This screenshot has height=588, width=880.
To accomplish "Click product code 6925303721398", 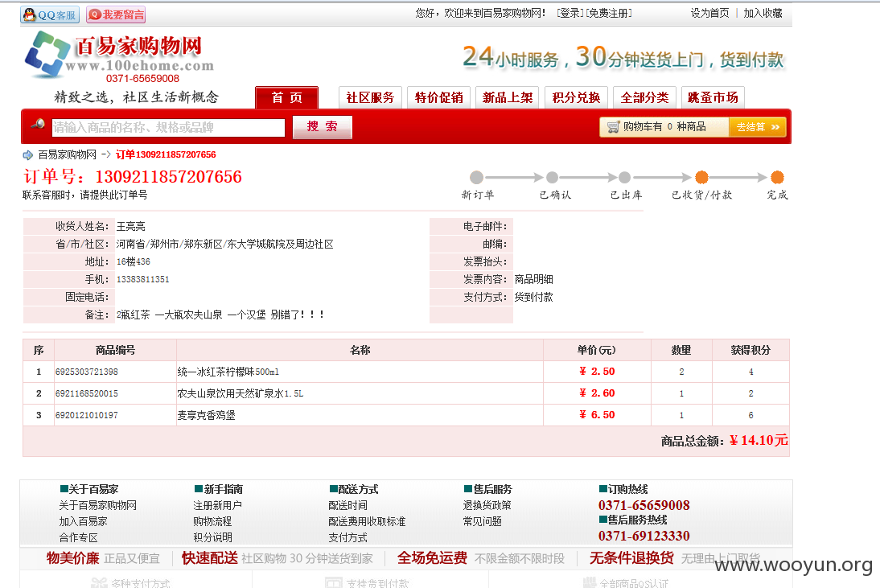I will tap(86, 372).
